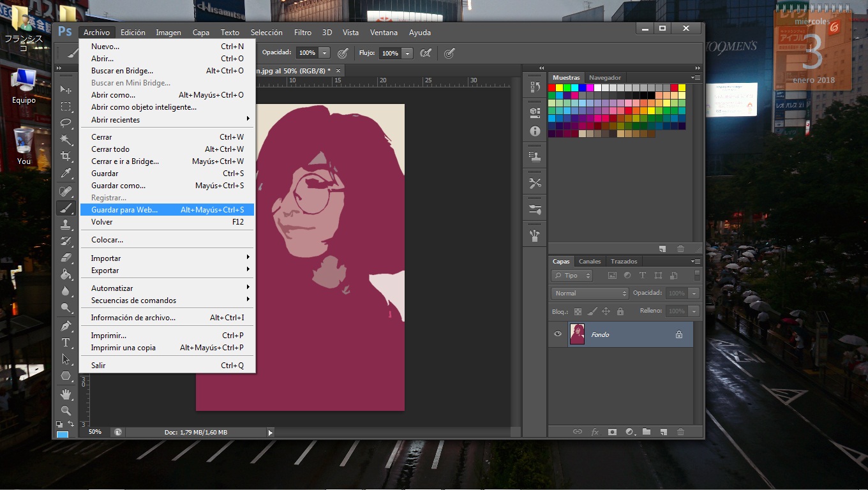Delete layer with Layers panel trash icon
The height and width of the screenshot is (490, 868).
pos(680,432)
